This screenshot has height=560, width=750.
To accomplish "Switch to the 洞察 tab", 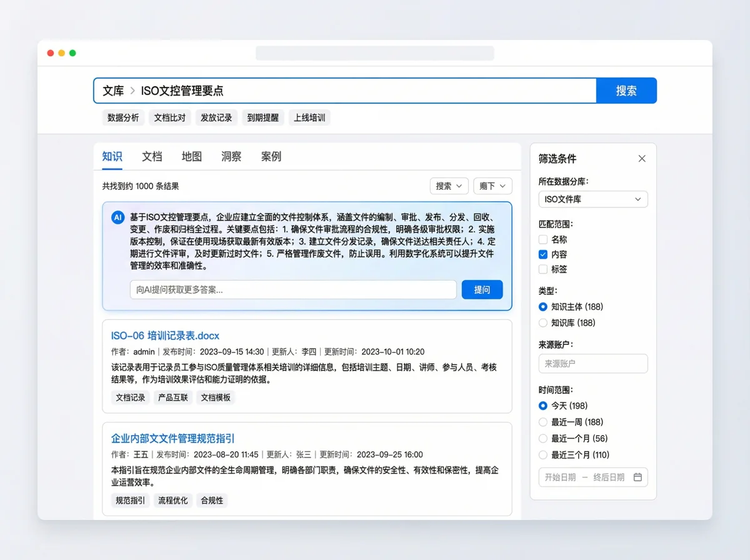I will [x=231, y=157].
